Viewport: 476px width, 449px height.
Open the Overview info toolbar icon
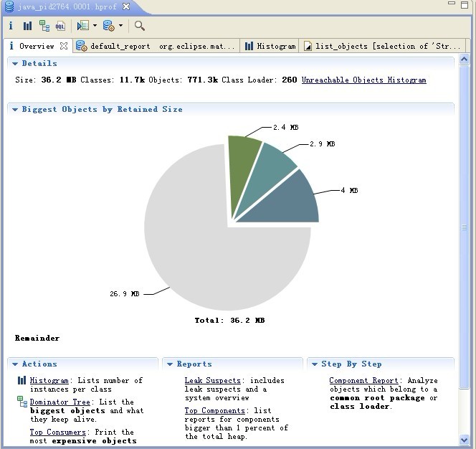(x=11, y=26)
